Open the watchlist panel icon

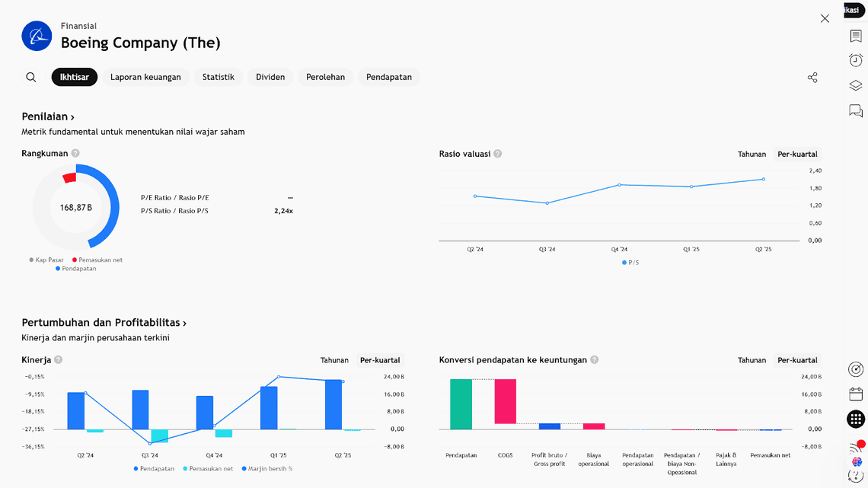[x=856, y=36]
